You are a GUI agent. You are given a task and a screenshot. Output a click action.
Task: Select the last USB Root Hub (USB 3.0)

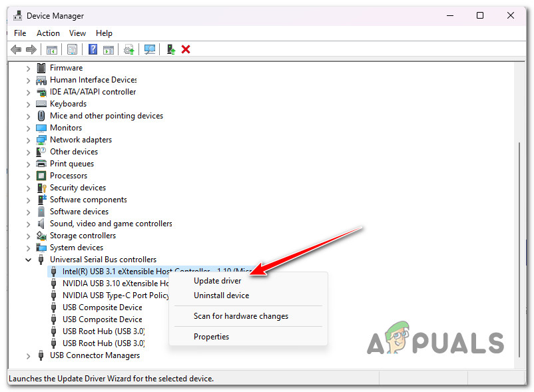point(103,343)
